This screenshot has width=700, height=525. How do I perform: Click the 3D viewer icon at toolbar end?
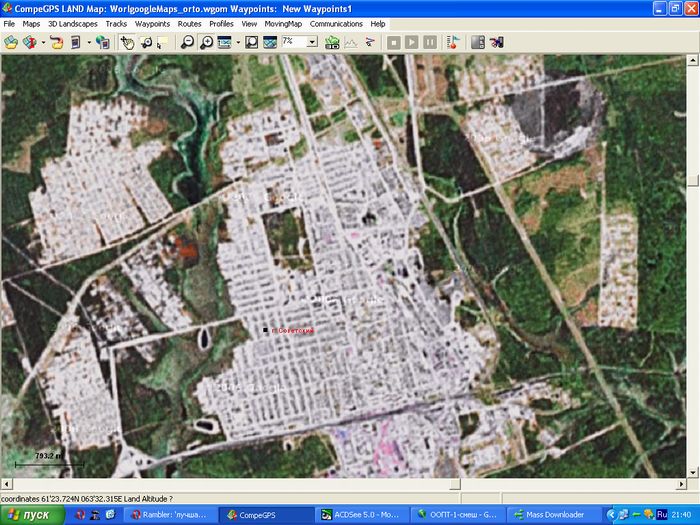(x=496, y=42)
